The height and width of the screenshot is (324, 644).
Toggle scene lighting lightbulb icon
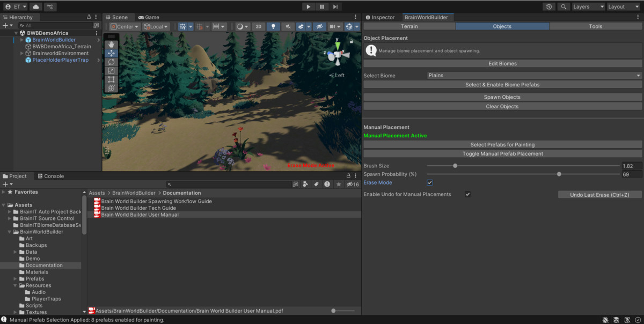(x=273, y=26)
